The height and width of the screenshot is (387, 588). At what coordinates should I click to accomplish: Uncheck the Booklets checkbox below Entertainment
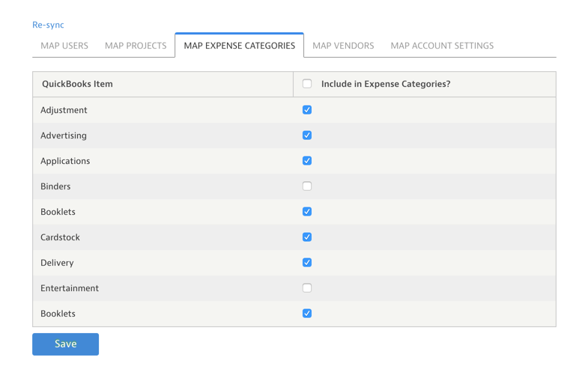coord(307,314)
